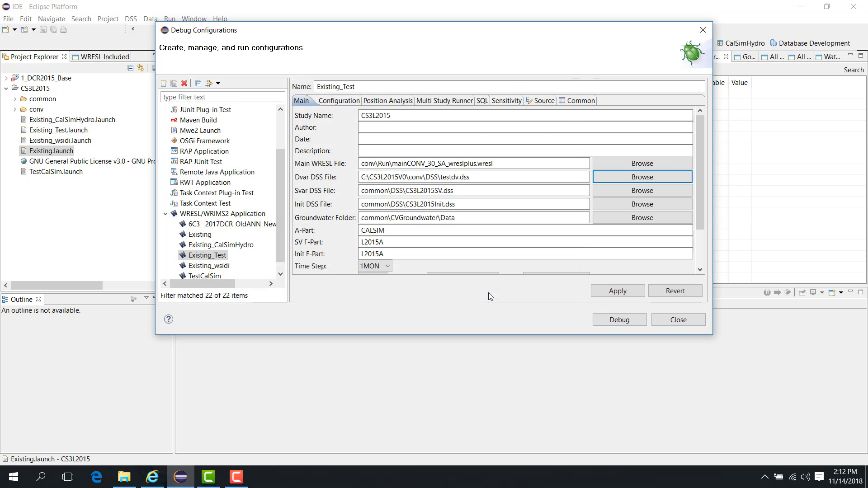
Task: Close the Outline view tab X
Action: (x=38, y=299)
